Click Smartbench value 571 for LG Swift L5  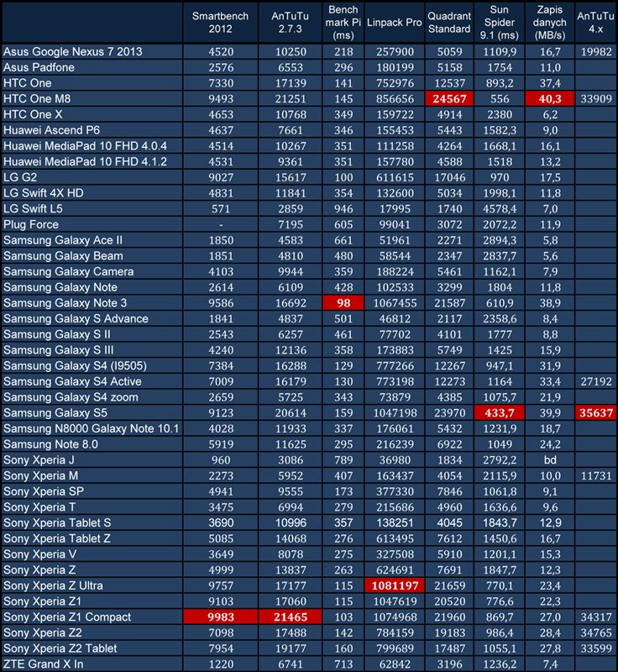pos(221,208)
